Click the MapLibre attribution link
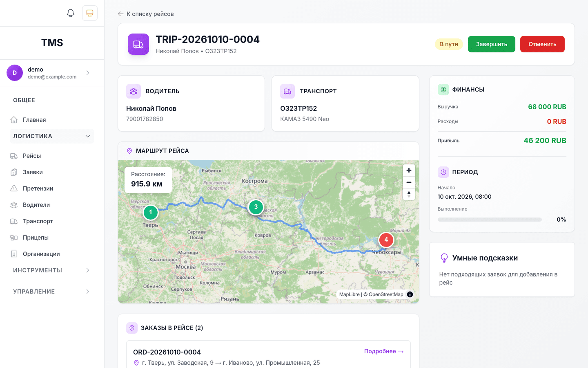 click(x=350, y=294)
